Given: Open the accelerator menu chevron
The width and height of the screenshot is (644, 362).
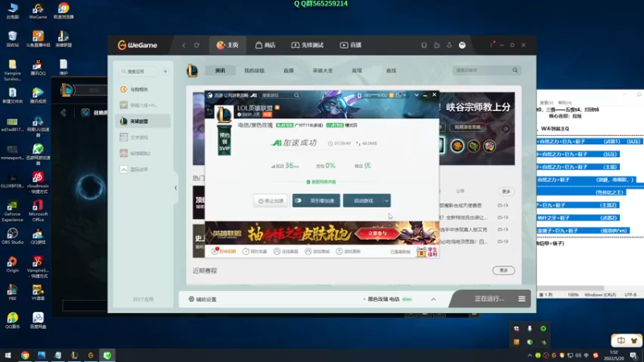Looking at the screenshot, I should pyautogui.click(x=416, y=95).
